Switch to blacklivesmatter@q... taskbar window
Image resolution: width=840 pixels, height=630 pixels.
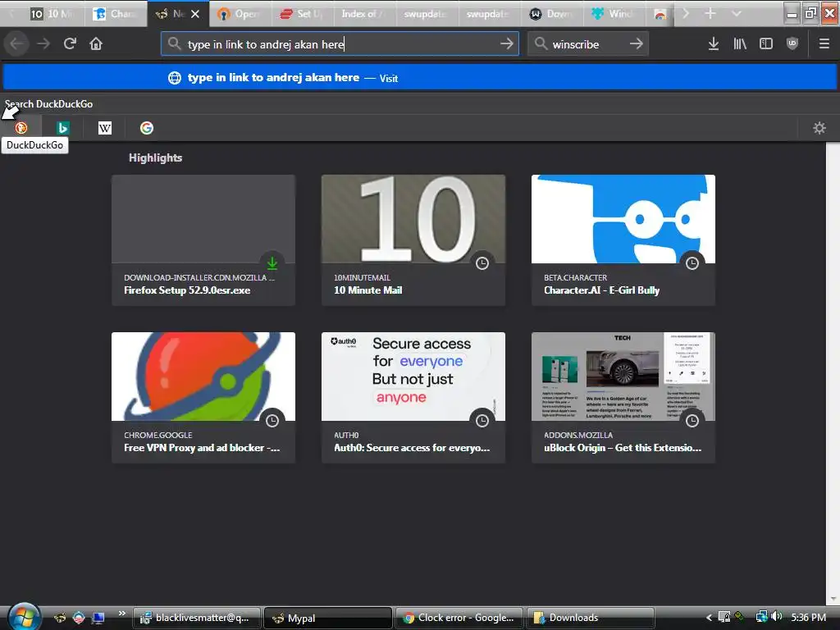coord(197,618)
